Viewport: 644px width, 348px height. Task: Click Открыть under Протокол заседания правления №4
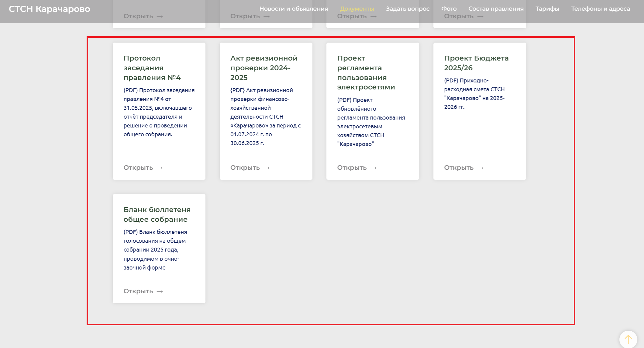143,168
